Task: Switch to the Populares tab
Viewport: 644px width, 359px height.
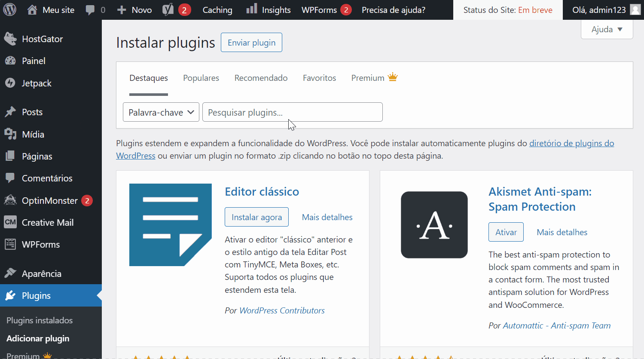Action: pos(201,78)
